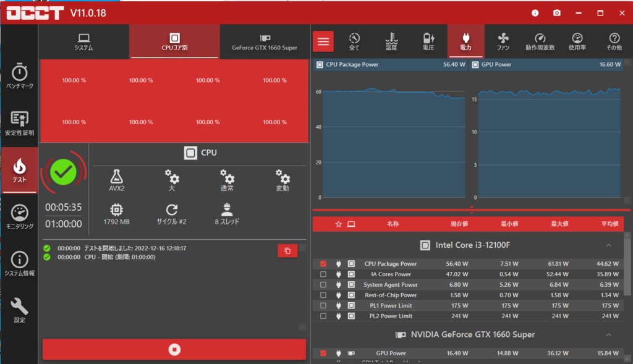Screen dimensions: 633x364
Task: Show 電圧 voltage sensors
Action: [x=428, y=41]
